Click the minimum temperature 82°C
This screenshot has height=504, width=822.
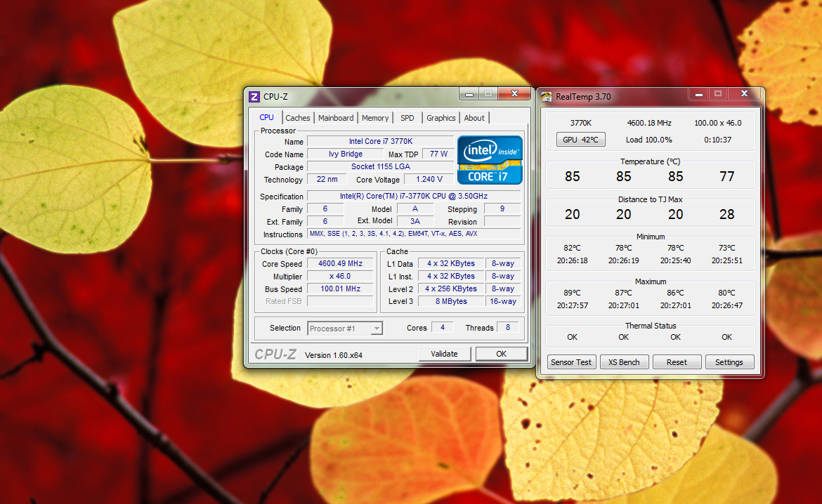tap(572, 248)
